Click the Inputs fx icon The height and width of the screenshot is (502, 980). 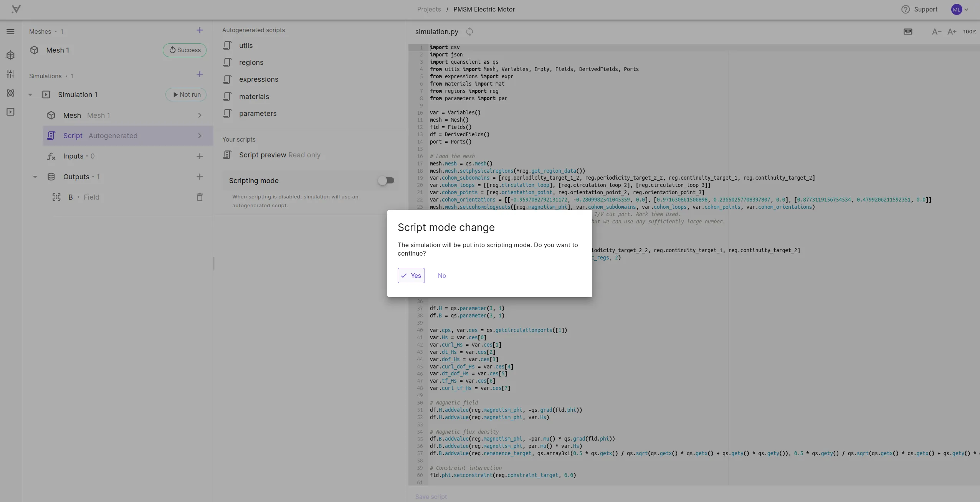tap(51, 156)
